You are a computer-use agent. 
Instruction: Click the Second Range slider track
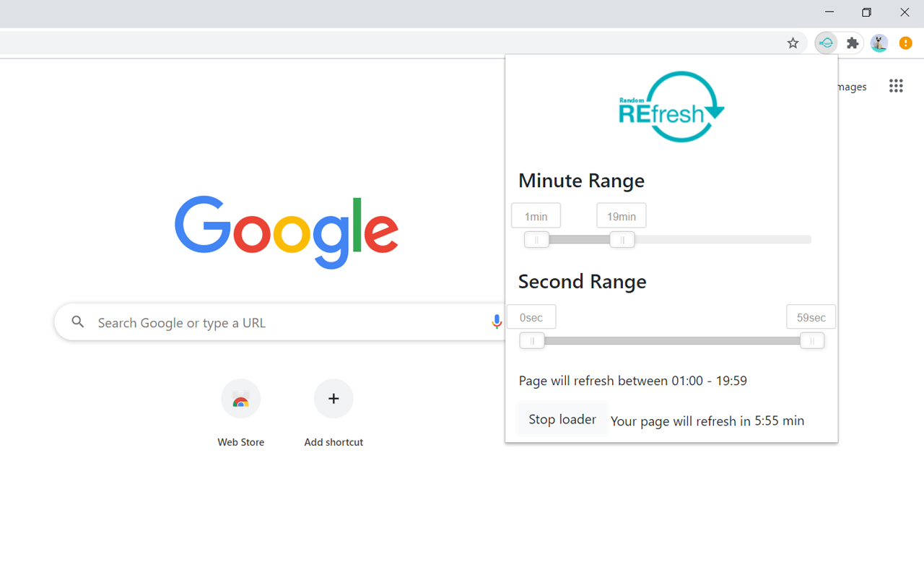coord(671,340)
